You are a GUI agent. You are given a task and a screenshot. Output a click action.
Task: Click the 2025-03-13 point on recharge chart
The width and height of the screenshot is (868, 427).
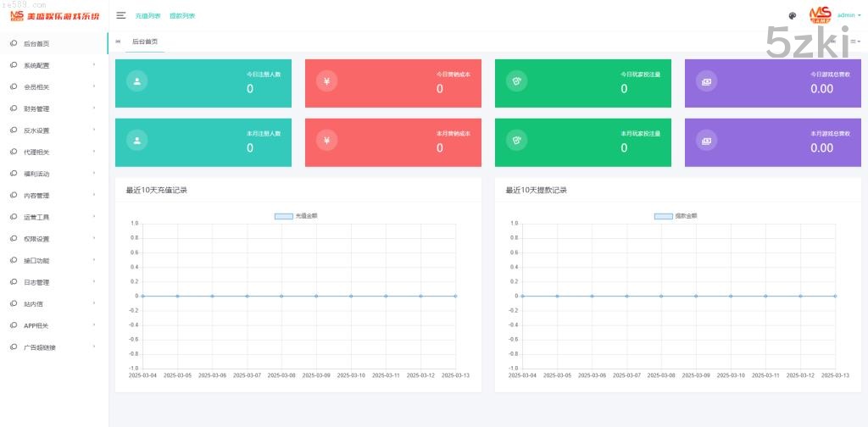pyautogui.click(x=455, y=296)
